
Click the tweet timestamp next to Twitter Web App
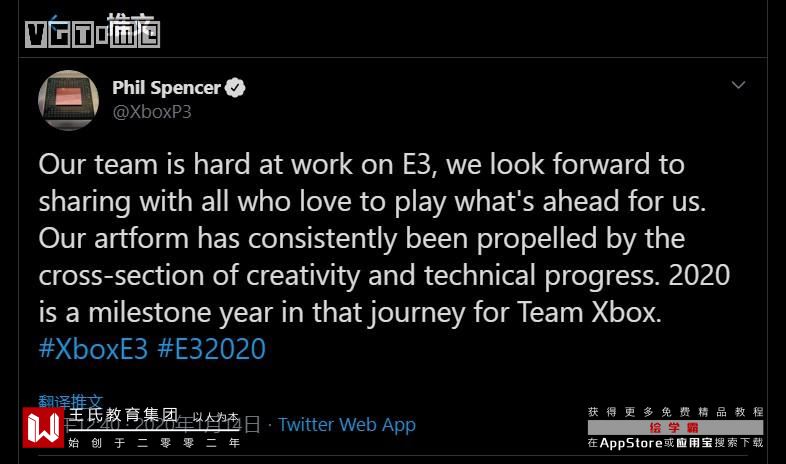point(200,425)
